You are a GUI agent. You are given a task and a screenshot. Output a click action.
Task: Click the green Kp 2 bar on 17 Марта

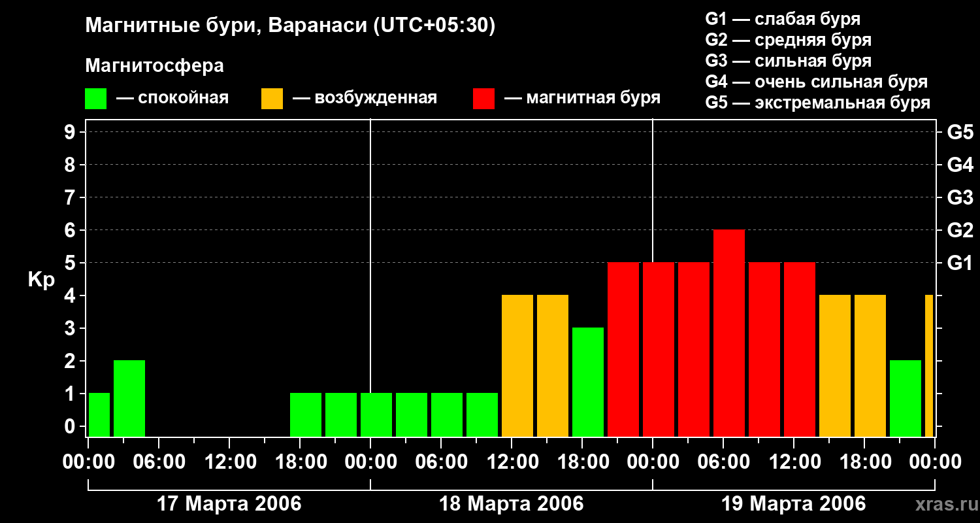[x=129, y=399]
